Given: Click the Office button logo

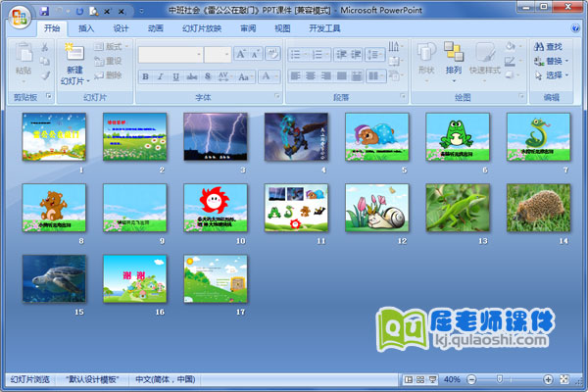Looking at the screenshot, I should (x=20, y=18).
